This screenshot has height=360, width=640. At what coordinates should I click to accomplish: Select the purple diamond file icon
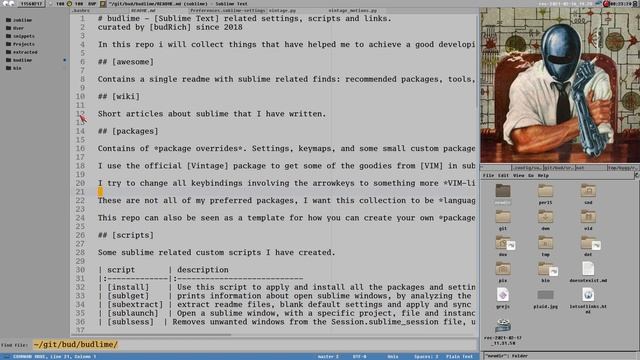[503, 295]
